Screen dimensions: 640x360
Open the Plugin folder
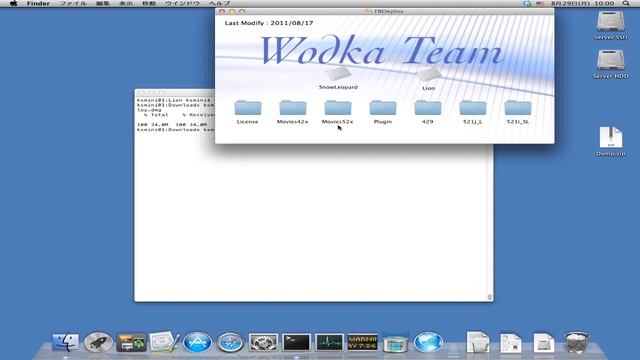click(383, 108)
